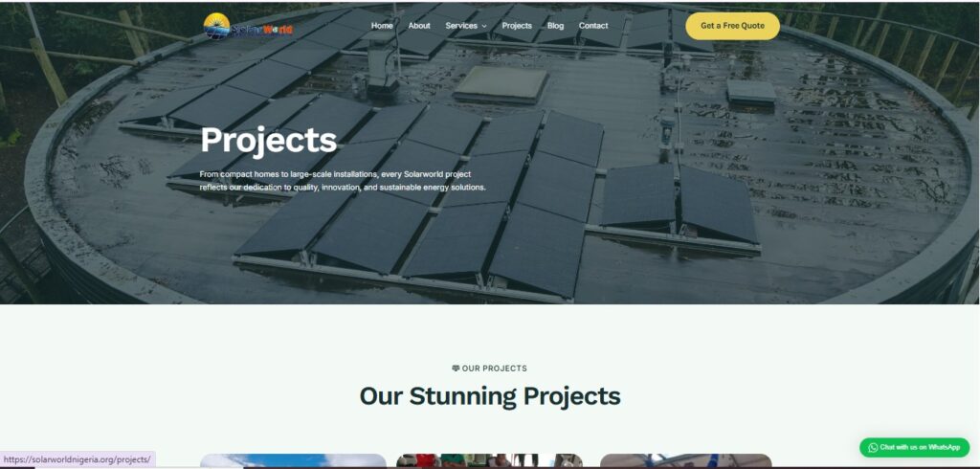980x469 pixels.
Task: Click the hero description paragraph about Solarworld
Action: coord(343,181)
